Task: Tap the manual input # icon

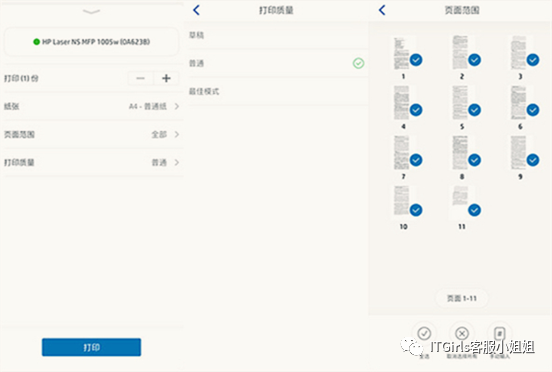Action: [x=500, y=333]
